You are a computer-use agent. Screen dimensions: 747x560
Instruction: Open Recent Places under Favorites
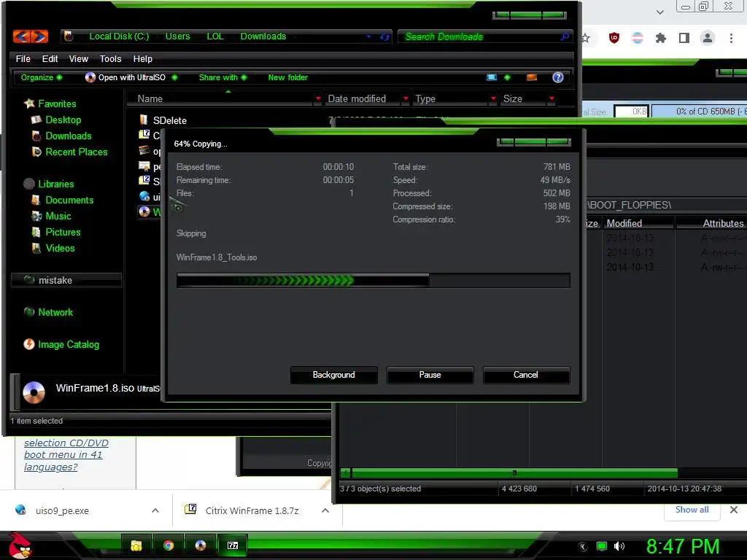pos(76,152)
